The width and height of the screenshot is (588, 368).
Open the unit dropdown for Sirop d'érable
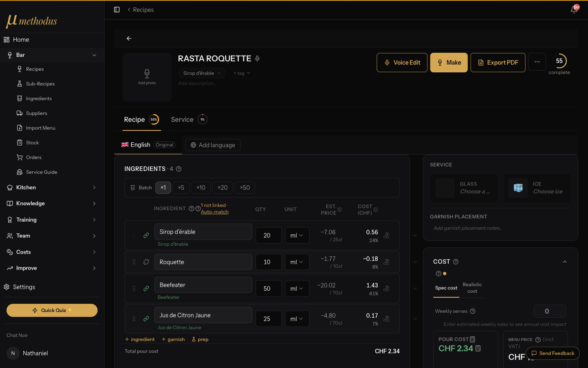(x=297, y=236)
